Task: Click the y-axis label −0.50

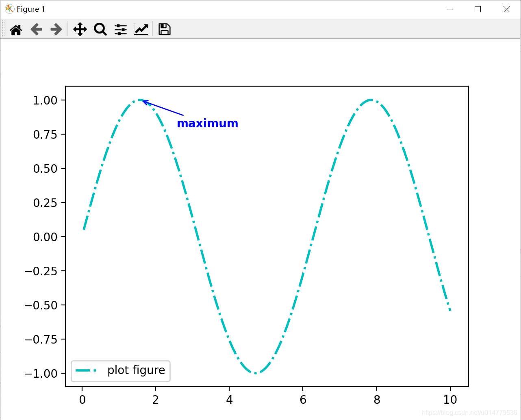Action: [x=41, y=305]
